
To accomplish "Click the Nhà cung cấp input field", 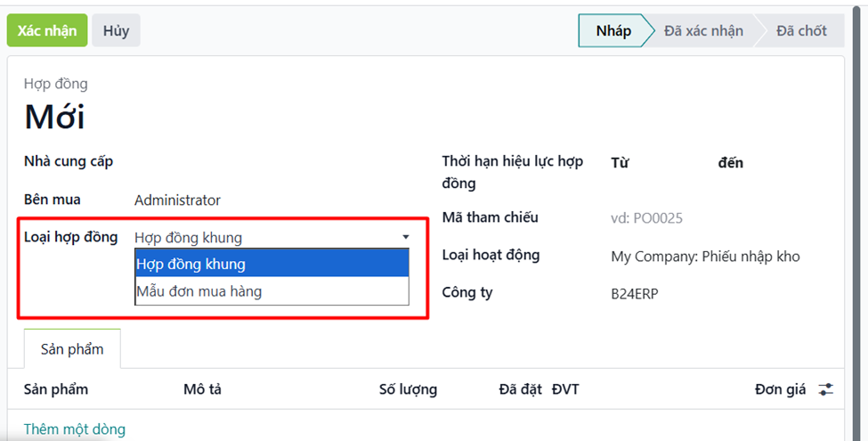I will (x=267, y=162).
